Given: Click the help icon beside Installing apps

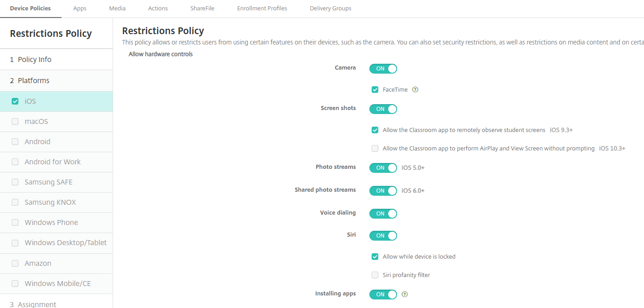Looking at the screenshot, I should coord(405,295).
